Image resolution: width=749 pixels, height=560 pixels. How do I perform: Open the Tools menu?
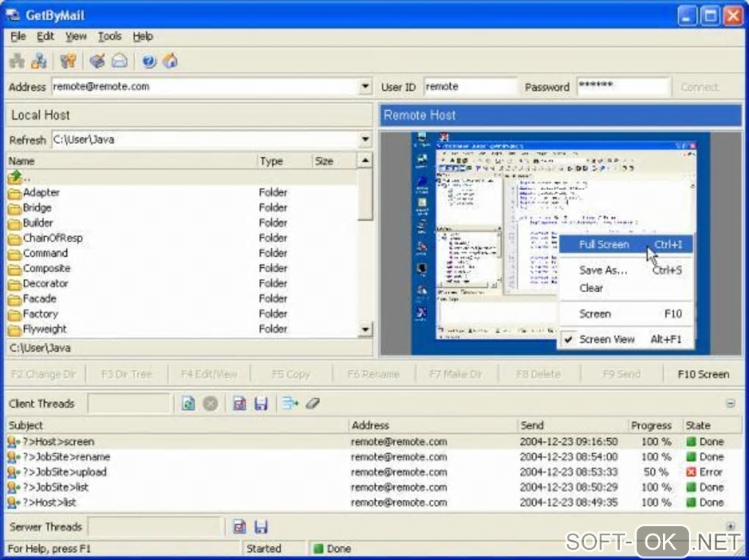[x=109, y=36]
